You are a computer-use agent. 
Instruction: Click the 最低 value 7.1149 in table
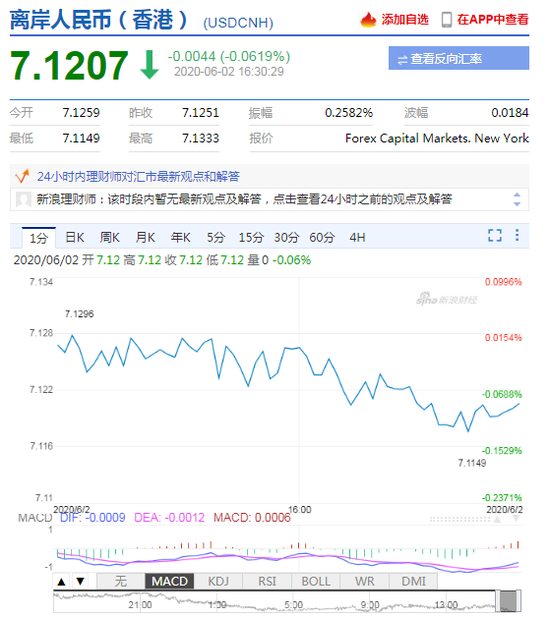[x=81, y=138]
